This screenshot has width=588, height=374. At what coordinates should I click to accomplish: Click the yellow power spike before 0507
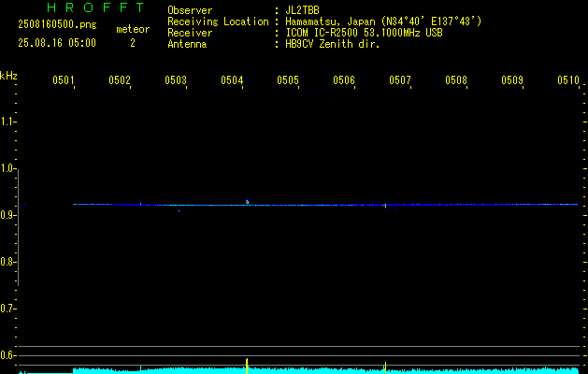click(385, 367)
